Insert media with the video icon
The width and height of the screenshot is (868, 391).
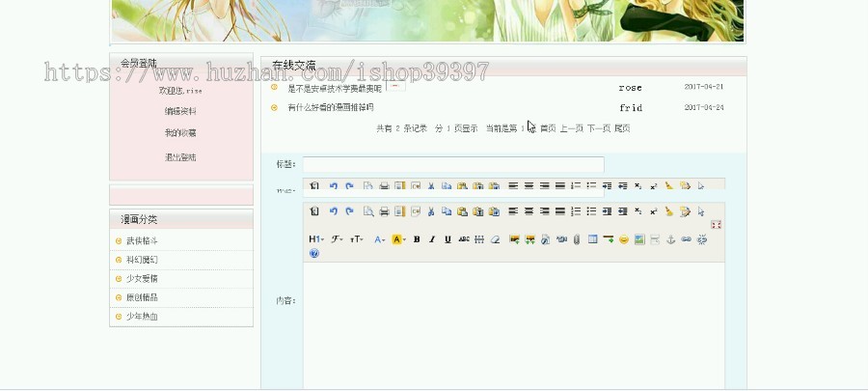[561, 239]
